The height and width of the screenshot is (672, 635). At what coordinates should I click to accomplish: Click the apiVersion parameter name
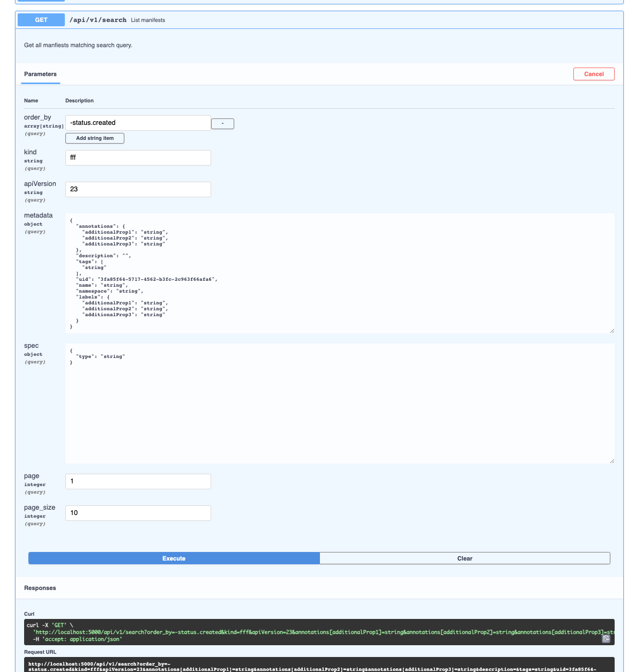[40, 184]
